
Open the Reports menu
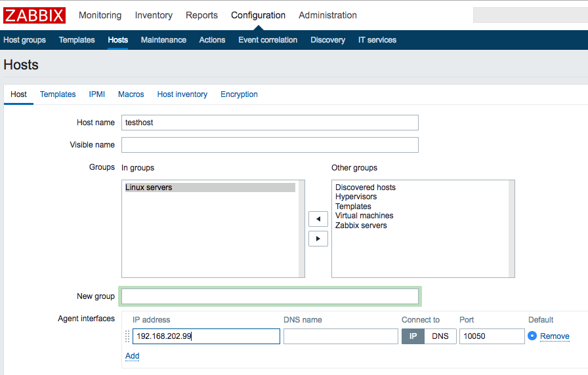pos(201,15)
